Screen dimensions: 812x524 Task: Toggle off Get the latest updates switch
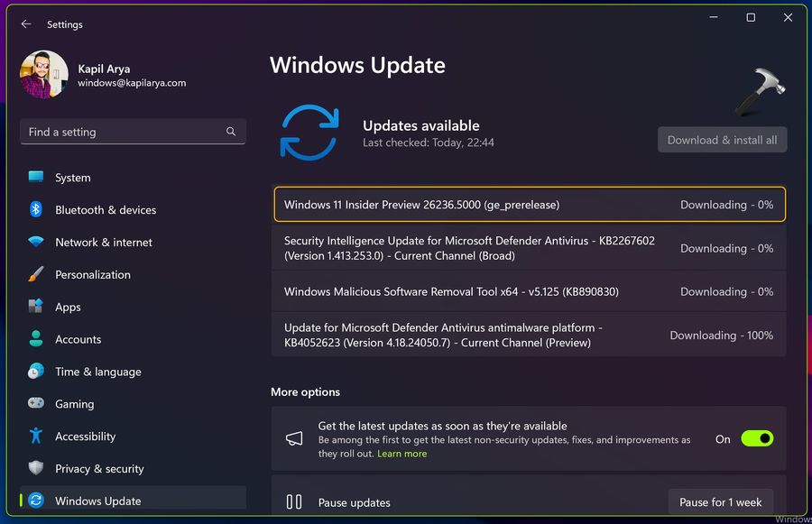(757, 438)
